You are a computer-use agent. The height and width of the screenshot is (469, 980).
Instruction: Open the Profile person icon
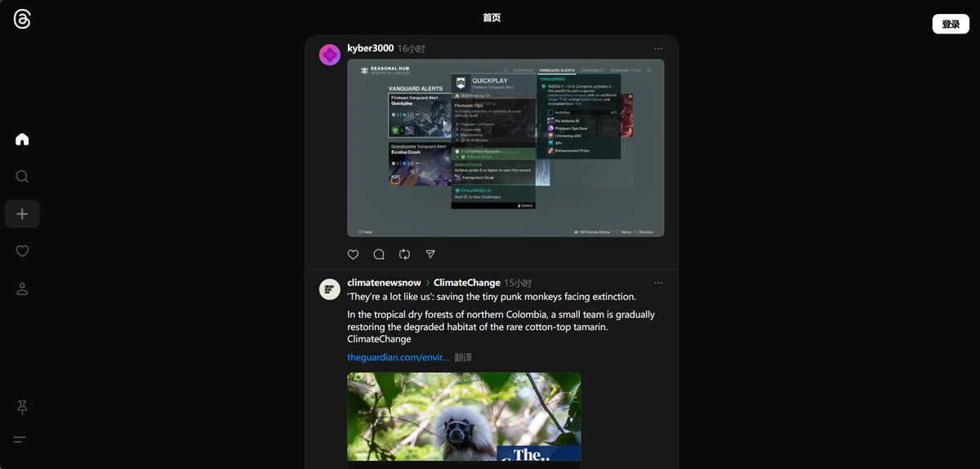(x=22, y=289)
